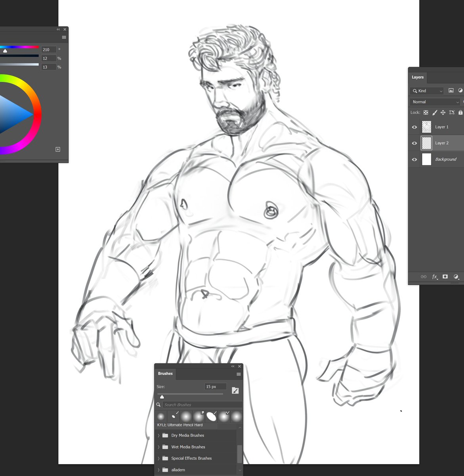The image size is (464, 476).
Task: Select the Brushes tab
Action: click(165, 374)
